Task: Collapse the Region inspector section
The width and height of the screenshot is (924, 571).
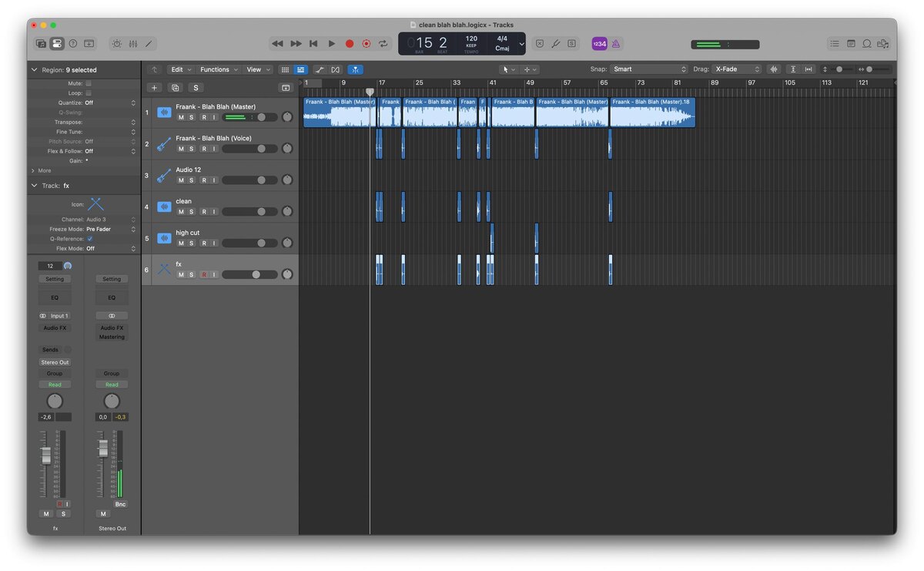Action: (34, 69)
